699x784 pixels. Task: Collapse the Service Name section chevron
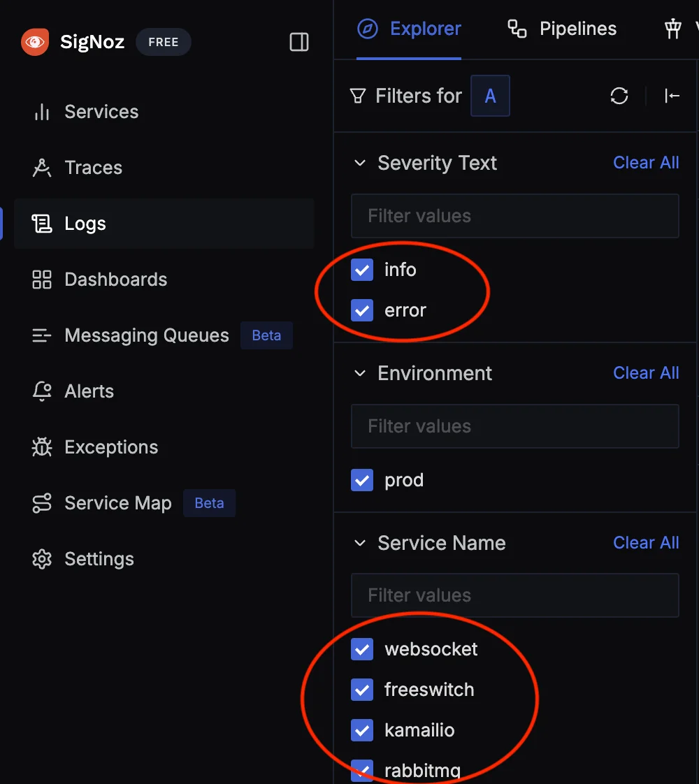[360, 543]
